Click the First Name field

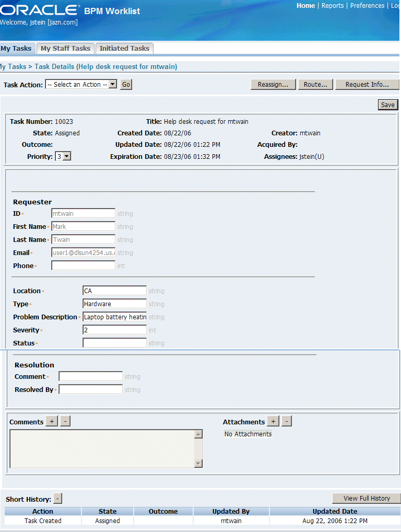[x=84, y=227]
